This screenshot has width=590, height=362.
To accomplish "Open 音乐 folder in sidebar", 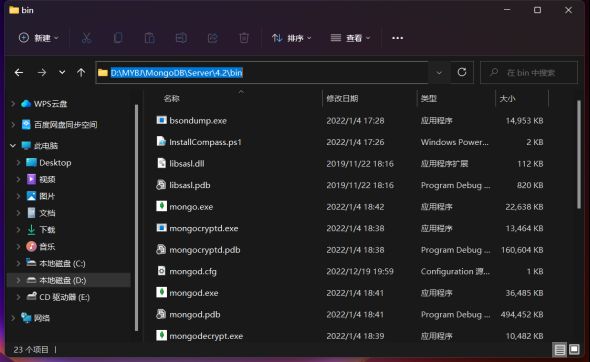I will pos(41,246).
